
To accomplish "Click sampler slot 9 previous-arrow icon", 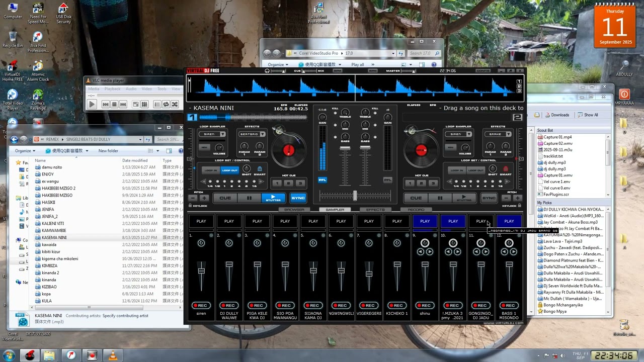I will pyautogui.click(x=421, y=251).
